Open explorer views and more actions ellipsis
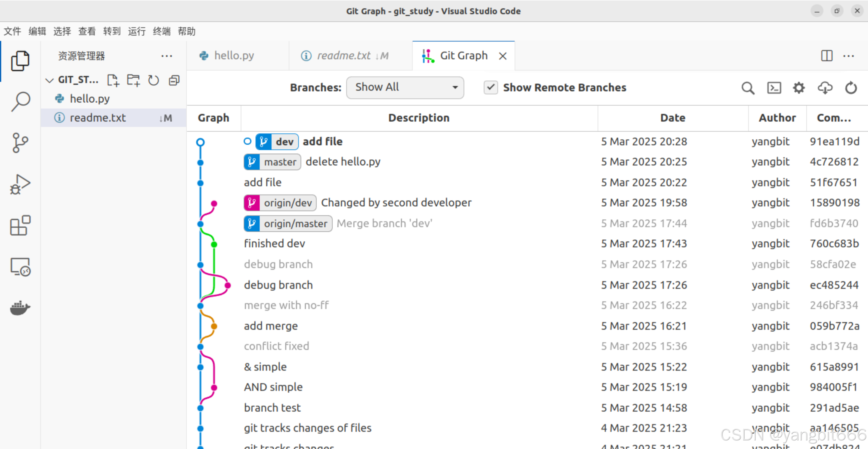This screenshot has height=449, width=868. [167, 56]
